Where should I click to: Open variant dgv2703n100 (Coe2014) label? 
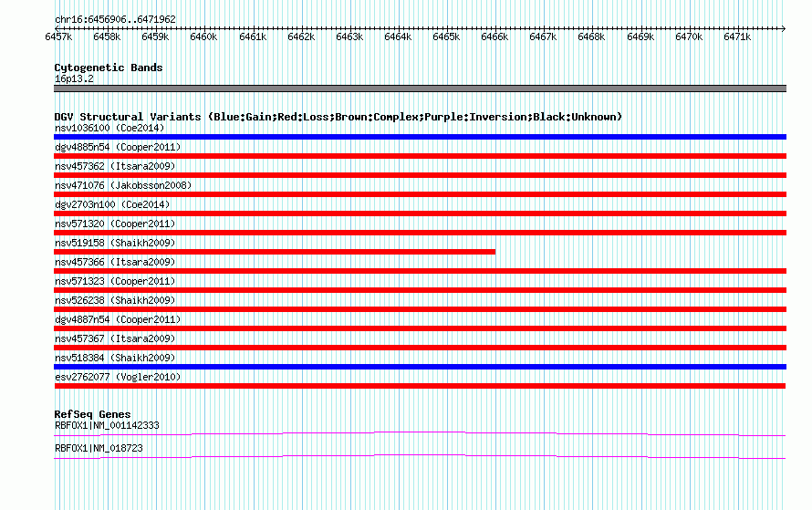[x=112, y=204]
